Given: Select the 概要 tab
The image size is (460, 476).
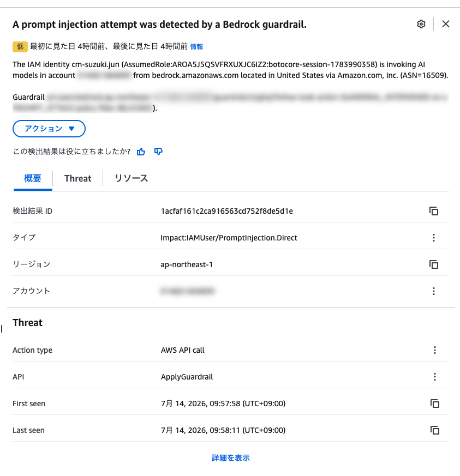Looking at the screenshot, I should coord(33,178).
